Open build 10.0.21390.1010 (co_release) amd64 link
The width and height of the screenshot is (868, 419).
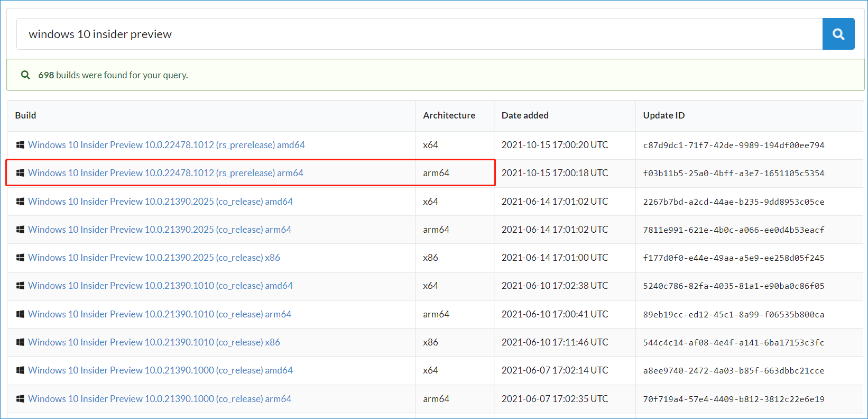point(160,286)
